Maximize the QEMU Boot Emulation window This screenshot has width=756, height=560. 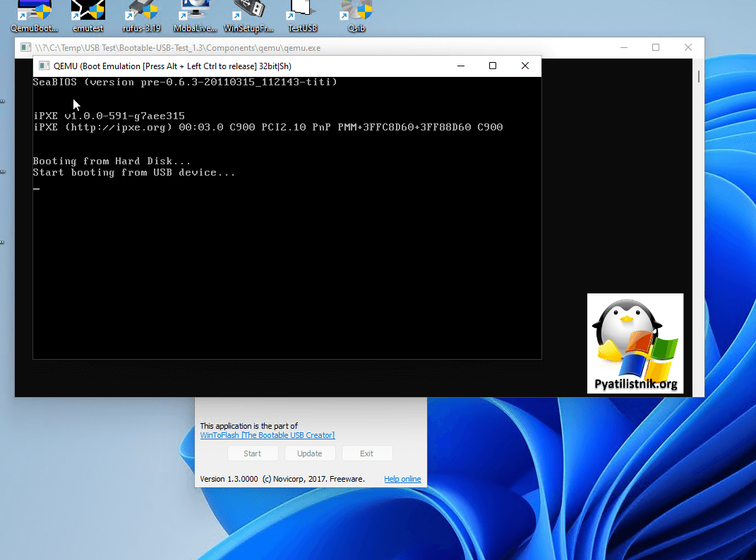493,66
